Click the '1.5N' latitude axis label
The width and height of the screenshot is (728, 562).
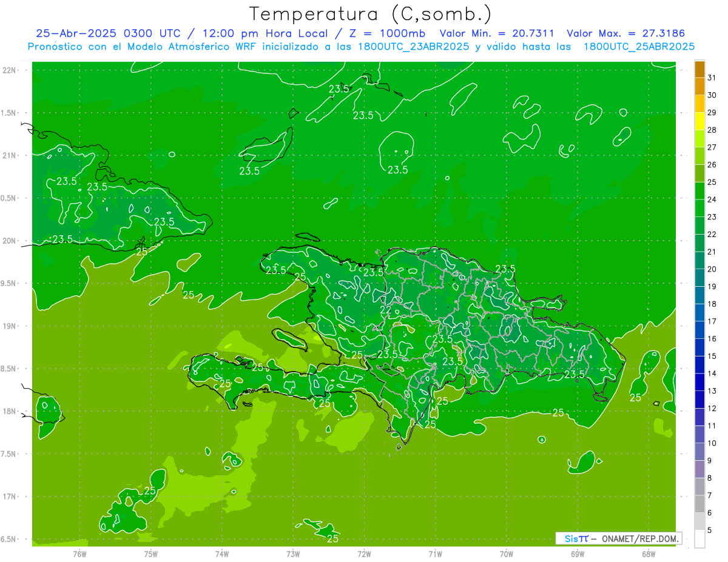point(8,113)
